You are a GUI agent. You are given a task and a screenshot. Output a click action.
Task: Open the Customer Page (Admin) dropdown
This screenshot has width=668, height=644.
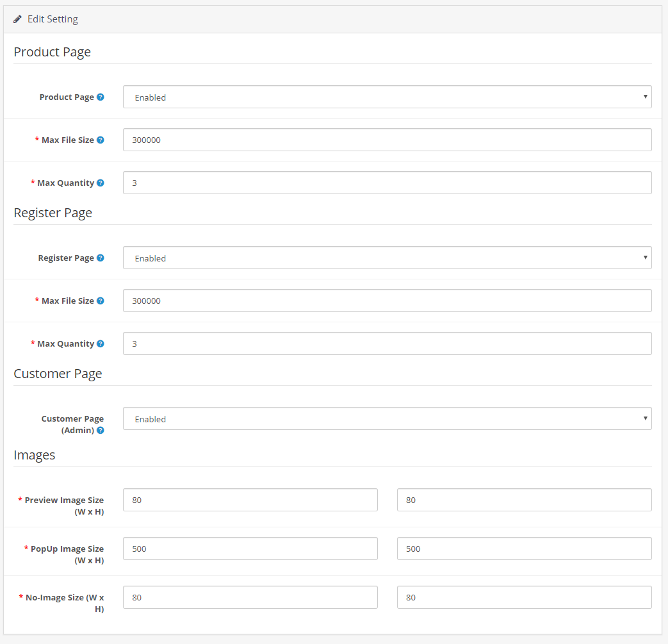pyautogui.click(x=387, y=418)
